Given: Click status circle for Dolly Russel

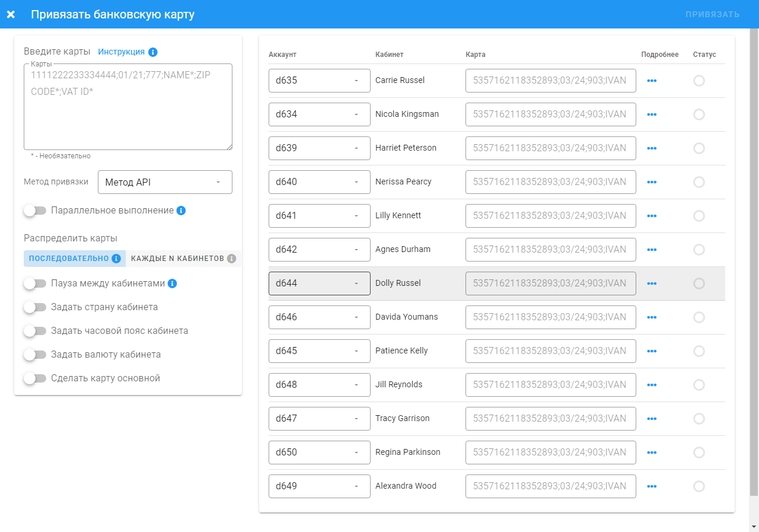Looking at the screenshot, I should click(x=699, y=283).
